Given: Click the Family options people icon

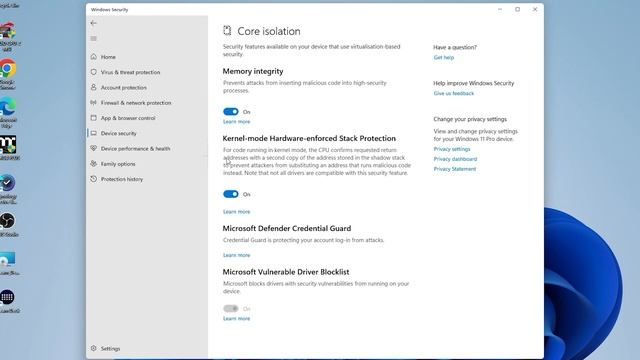Looking at the screenshot, I should (x=93, y=164).
